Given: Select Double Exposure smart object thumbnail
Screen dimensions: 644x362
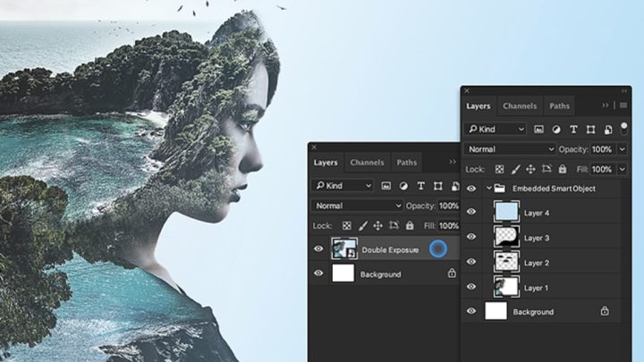Looking at the screenshot, I should tap(344, 248).
